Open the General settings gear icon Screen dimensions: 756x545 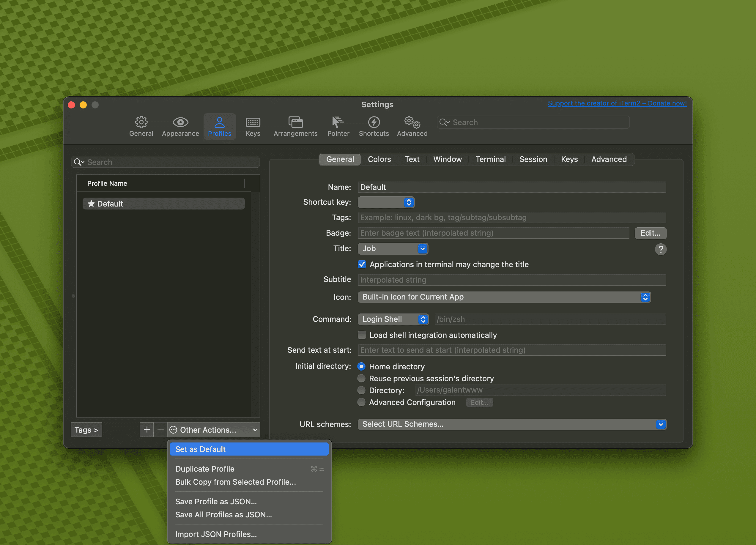(x=141, y=123)
